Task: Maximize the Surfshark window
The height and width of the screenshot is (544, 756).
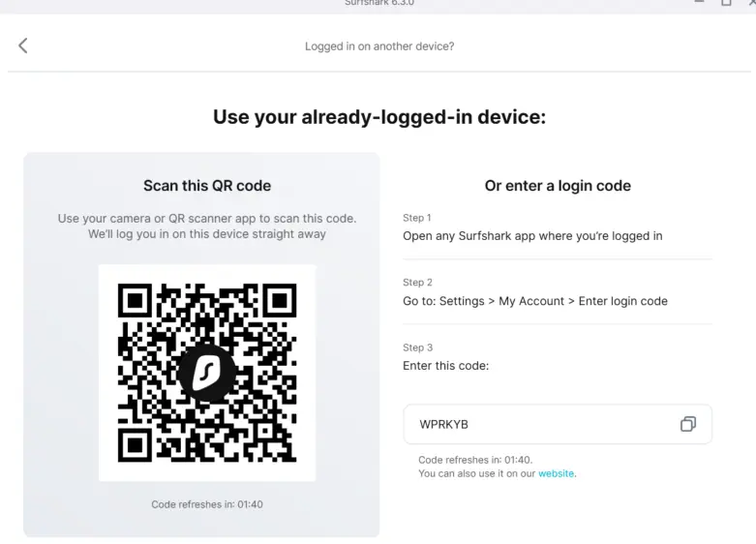Action: point(726,2)
